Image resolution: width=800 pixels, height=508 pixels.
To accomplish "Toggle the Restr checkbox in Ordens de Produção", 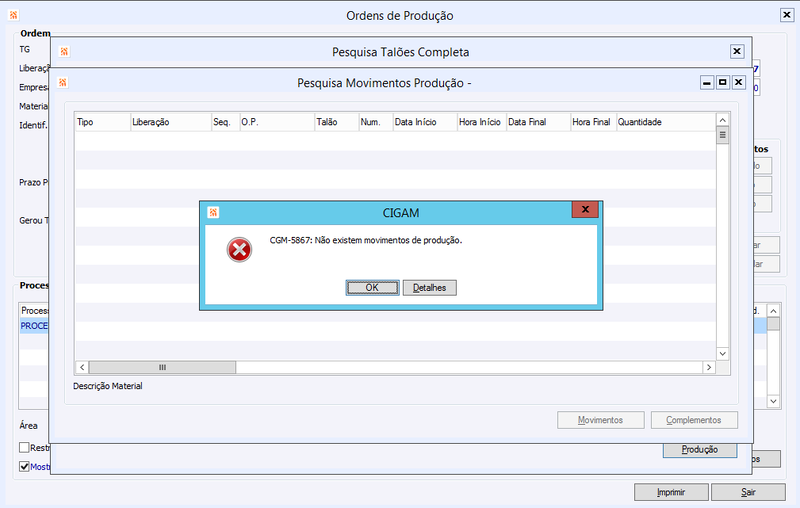I will [x=24, y=447].
